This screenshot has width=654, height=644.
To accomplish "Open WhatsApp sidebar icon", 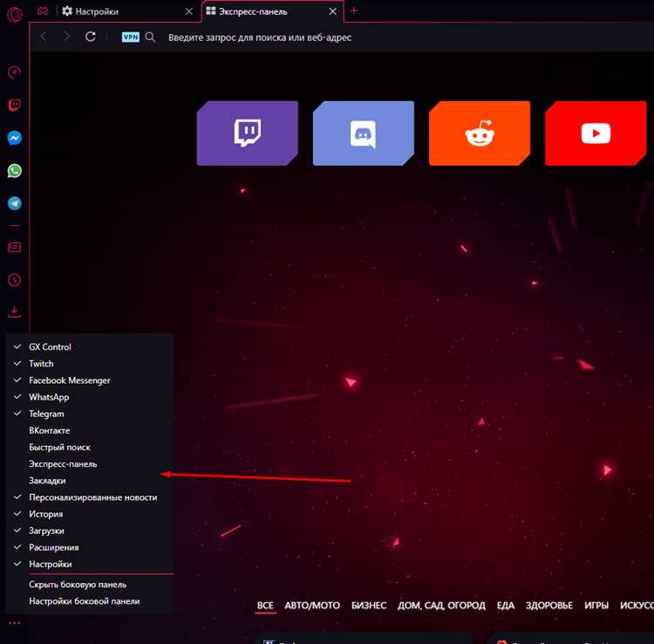I will coord(15,170).
